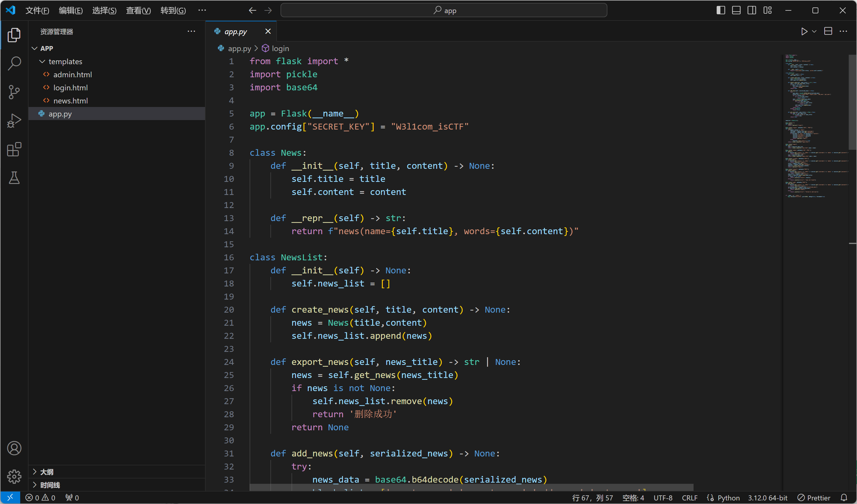
Task: Open the Extensions view
Action: click(x=14, y=149)
